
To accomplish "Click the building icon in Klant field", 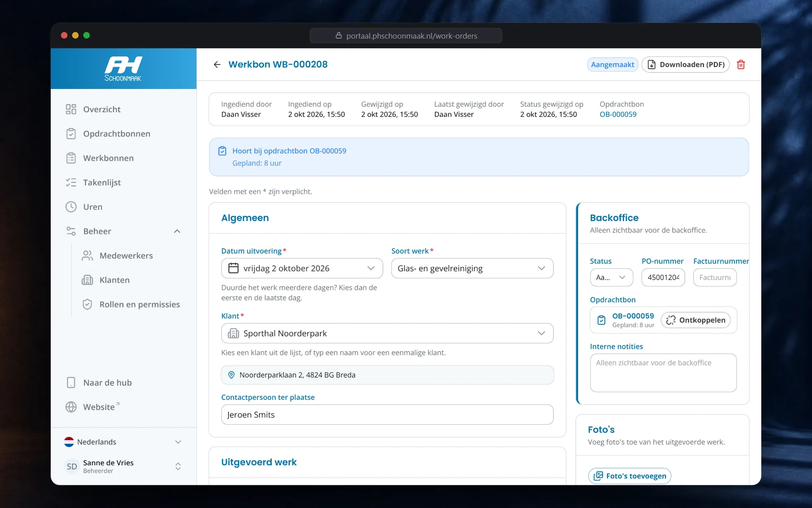I will tap(233, 333).
